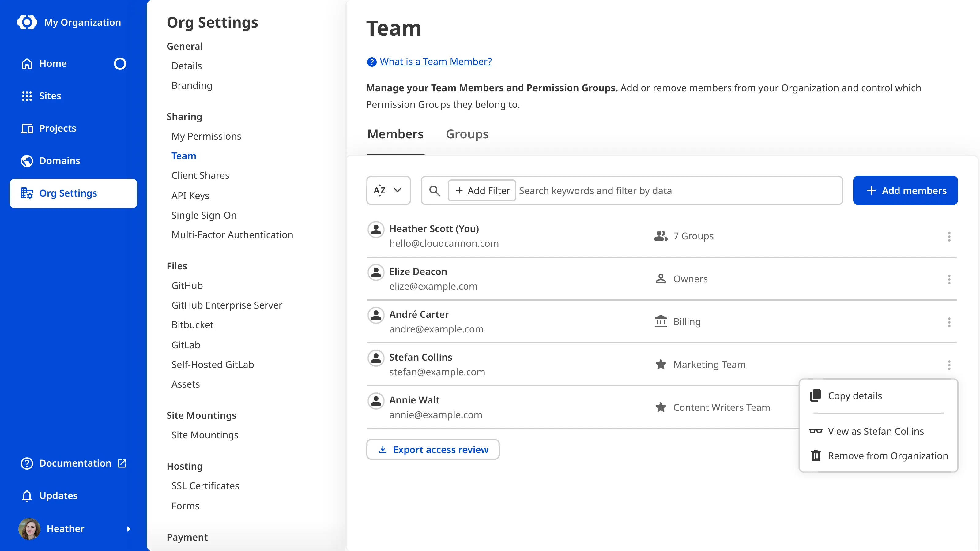Click the stefan@example.com email text
This screenshot has width=980, height=551.
437,372
